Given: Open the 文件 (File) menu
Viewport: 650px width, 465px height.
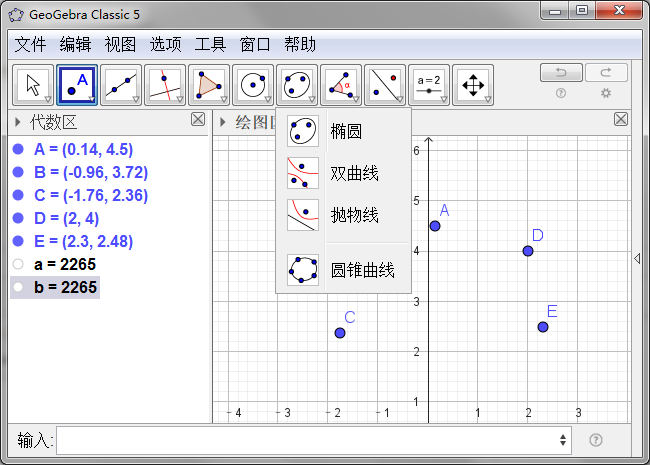Looking at the screenshot, I should [30, 44].
